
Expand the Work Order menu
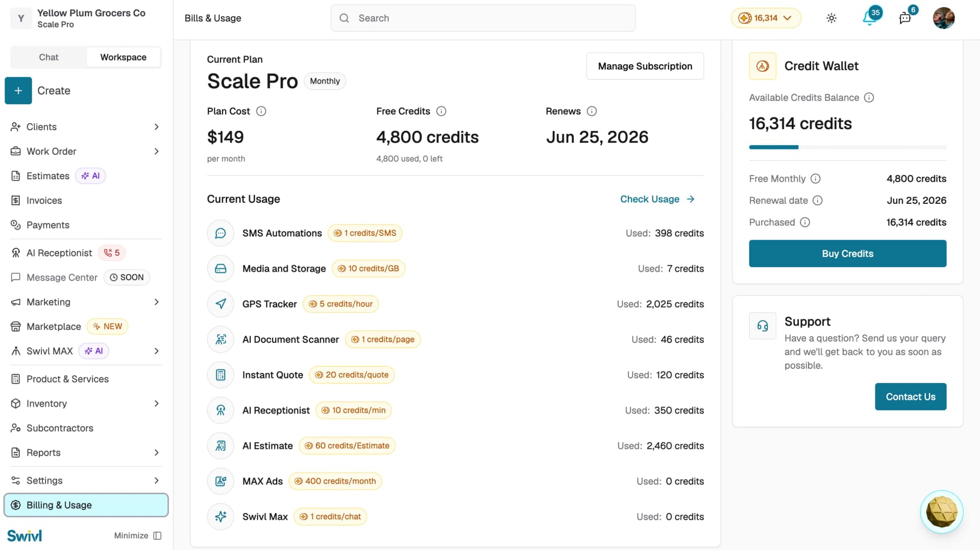pyautogui.click(x=157, y=151)
